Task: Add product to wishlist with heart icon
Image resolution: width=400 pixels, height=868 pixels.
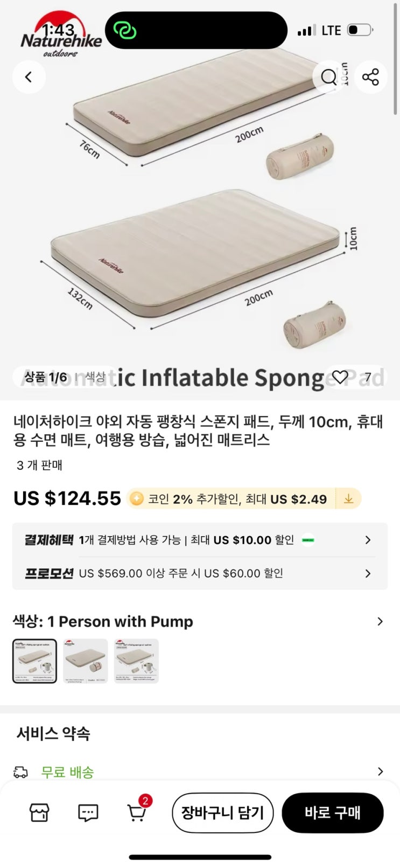Action: (x=340, y=377)
